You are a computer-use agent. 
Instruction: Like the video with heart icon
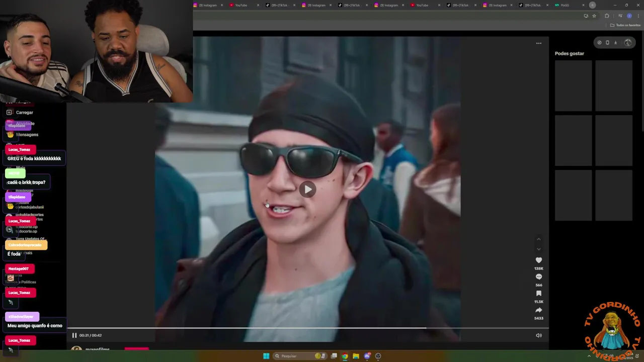(x=539, y=260)
